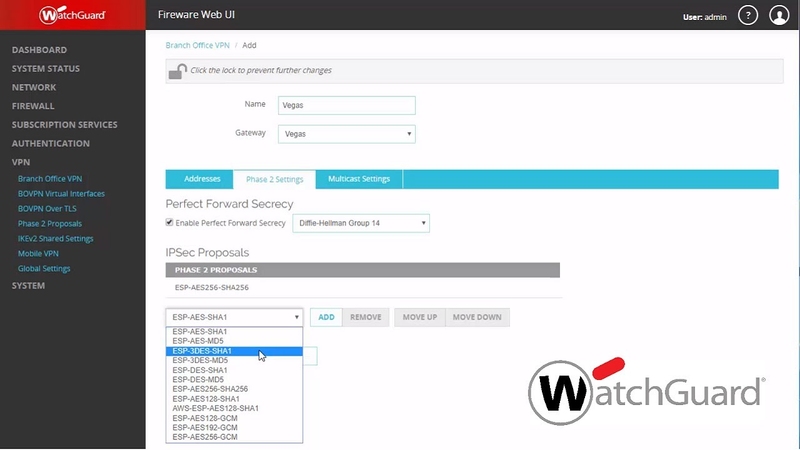800x450 pixels.
Task: Expand the FIREWALL sidebar section
Action: [33, 106]
